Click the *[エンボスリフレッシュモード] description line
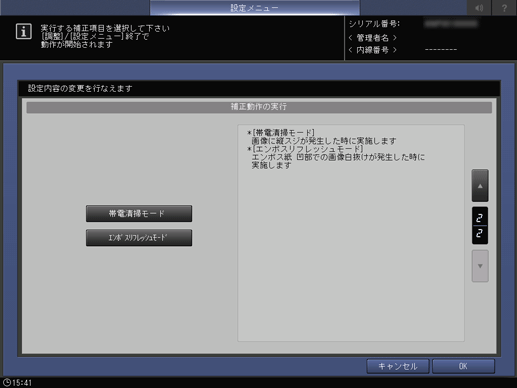 pyautogui.click(x=305, y=149)
